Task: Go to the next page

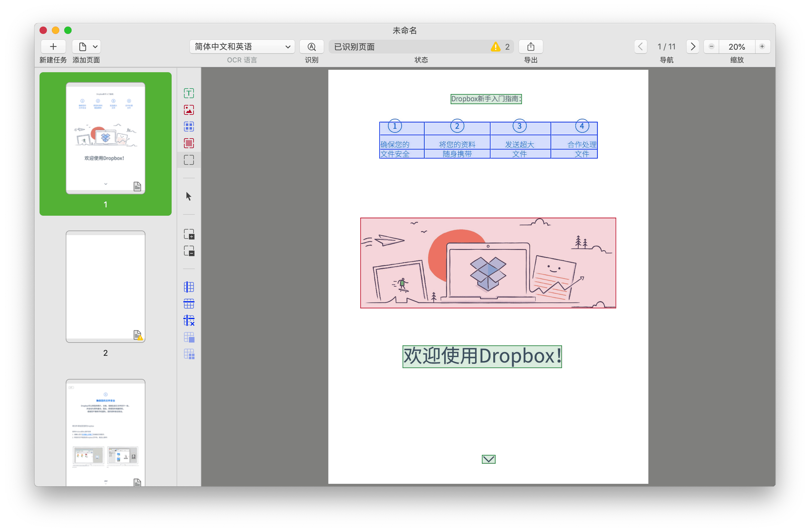Action: pyautogui.click(x=692, y=47)
